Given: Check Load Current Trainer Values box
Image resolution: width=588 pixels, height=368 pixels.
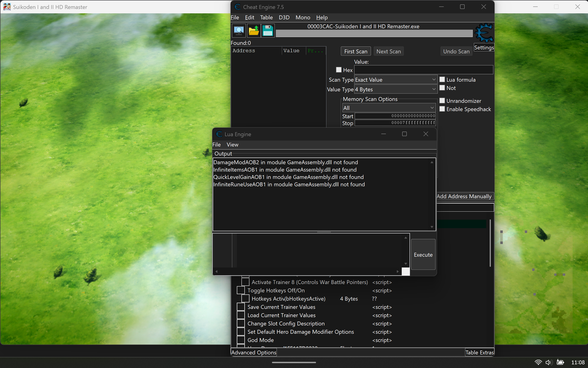Looking at the screenshot, I should (x=241, y=316).
